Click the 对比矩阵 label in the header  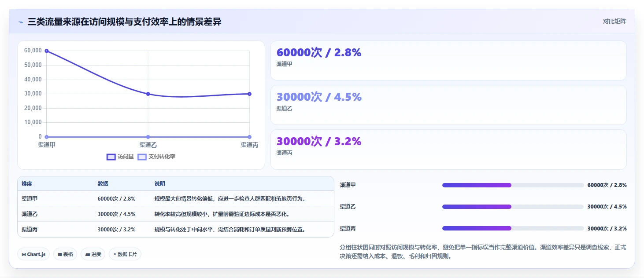tap(614, 21)
